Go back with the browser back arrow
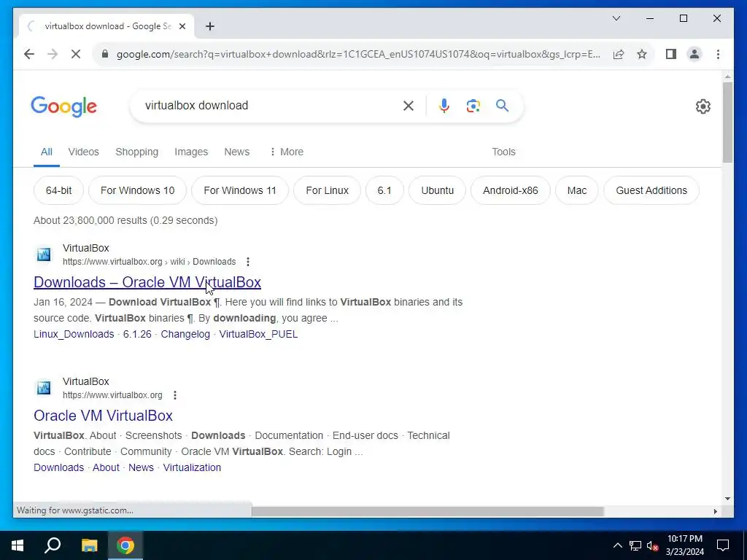 point(29,54)
